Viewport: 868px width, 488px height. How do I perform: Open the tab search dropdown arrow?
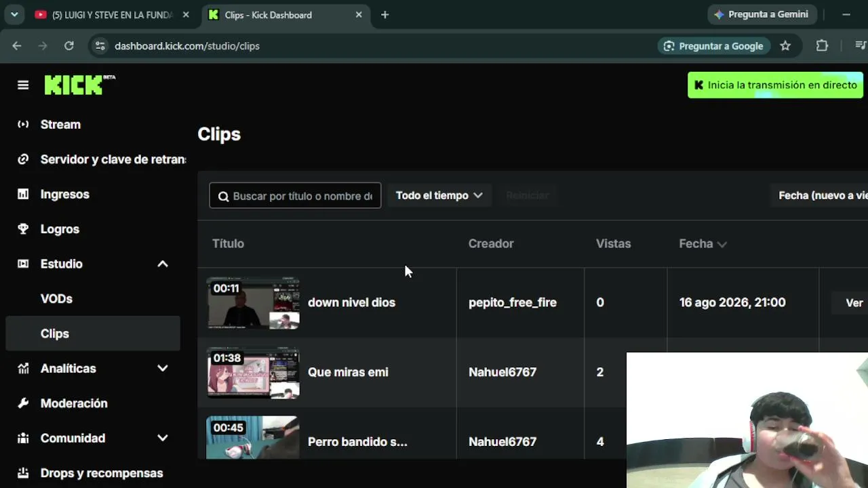coord(14,14)
